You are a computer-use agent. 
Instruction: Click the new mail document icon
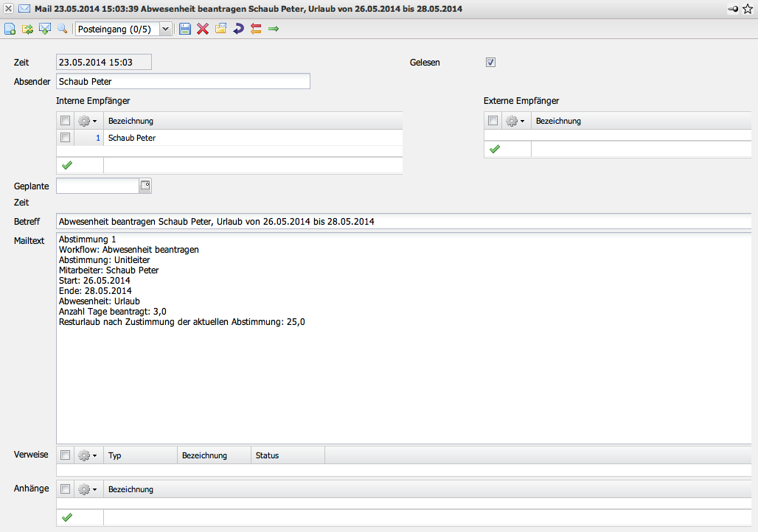click(10, 29)
